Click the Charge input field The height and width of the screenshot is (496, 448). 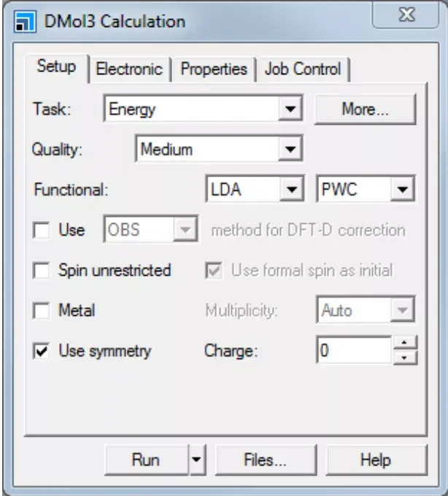pyautogui.click(x=353, y=351)
